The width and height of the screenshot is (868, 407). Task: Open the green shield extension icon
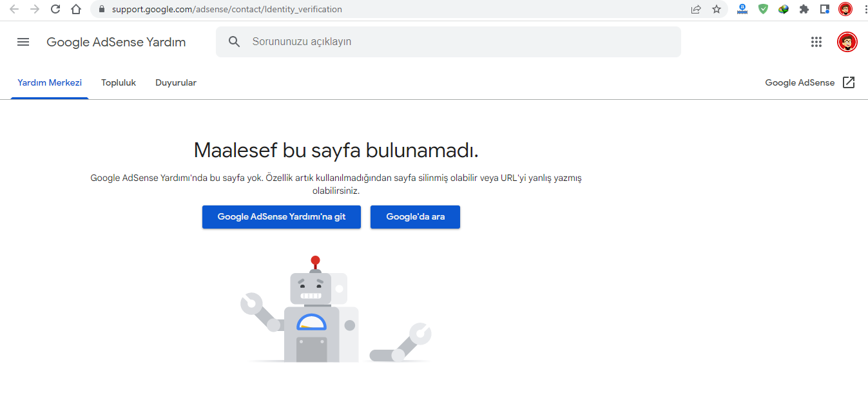pyautogui.click(x=763, y=9)
